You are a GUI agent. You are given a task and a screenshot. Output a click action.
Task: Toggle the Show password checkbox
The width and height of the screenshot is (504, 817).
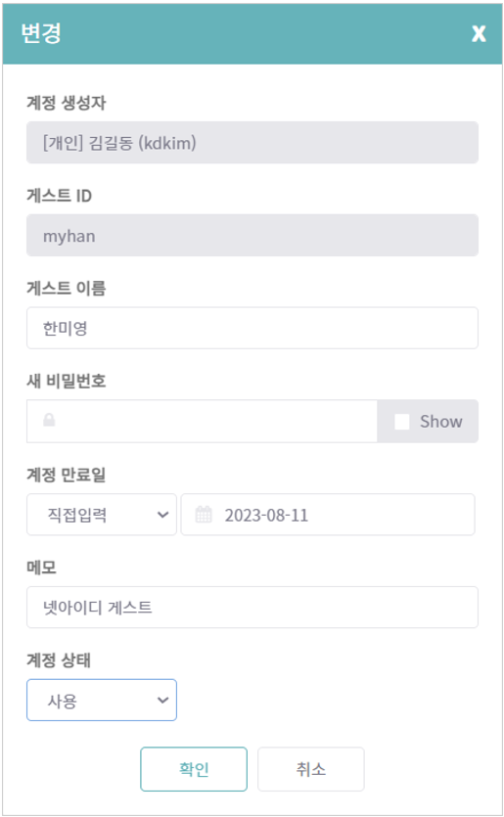point(402,422)
